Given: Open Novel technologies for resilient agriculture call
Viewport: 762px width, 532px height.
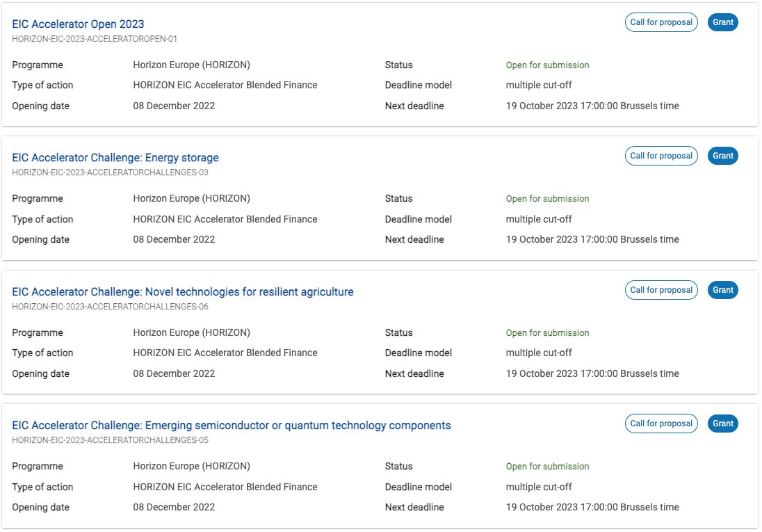Looking at the screenshot, I should [183, 292].
